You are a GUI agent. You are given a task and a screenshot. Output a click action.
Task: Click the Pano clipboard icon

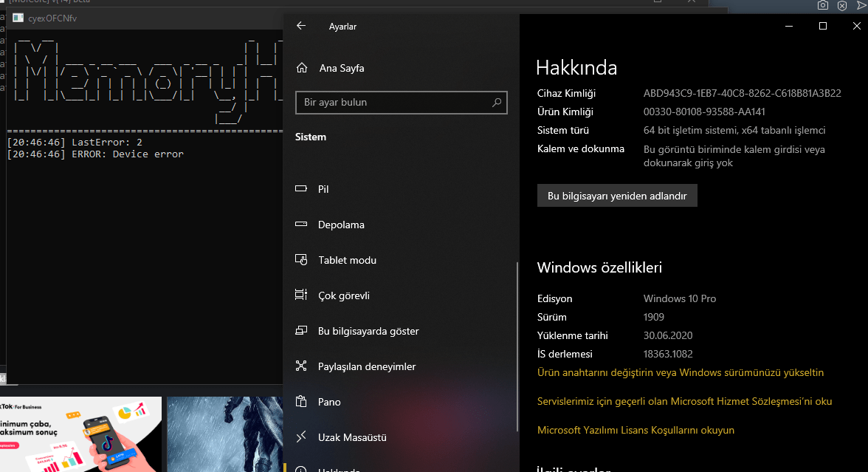(x=301, y=401)
